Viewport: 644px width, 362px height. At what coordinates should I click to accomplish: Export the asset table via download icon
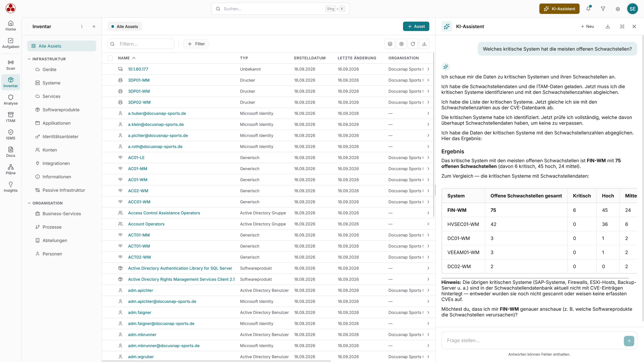424,44
